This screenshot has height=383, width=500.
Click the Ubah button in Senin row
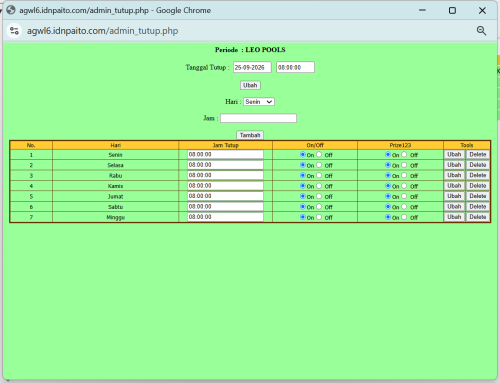(x=454, y=154)
